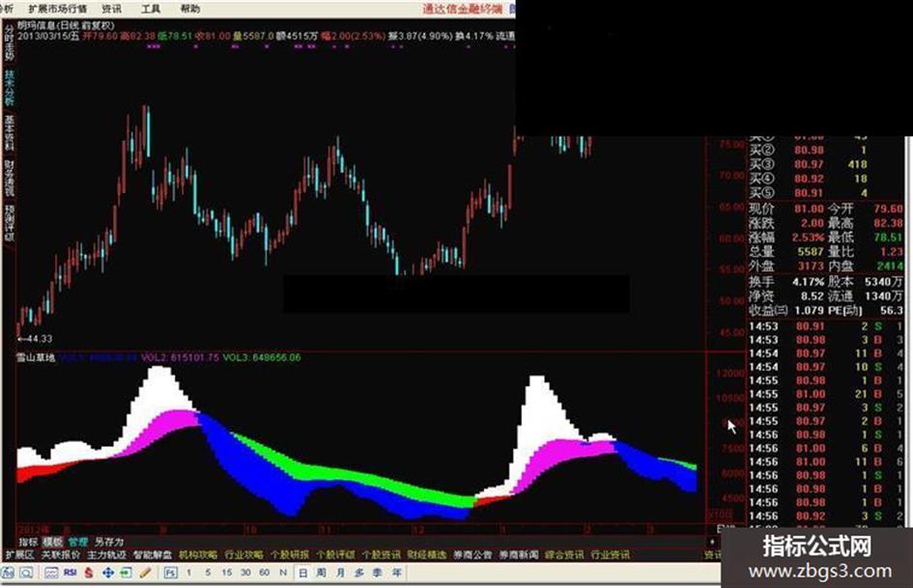The image size is (913, 588).
Task: Open the 智能解盘 tab
Action: (153, 555)
